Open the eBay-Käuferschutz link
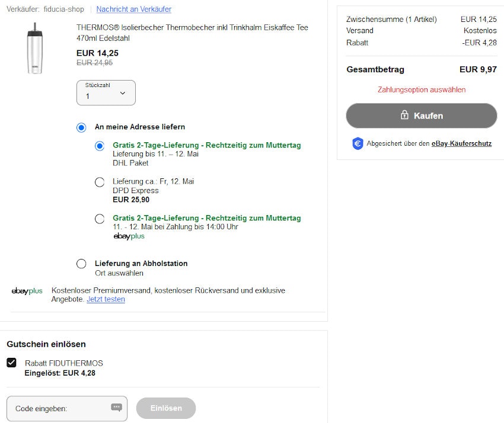 click(461, 143)
